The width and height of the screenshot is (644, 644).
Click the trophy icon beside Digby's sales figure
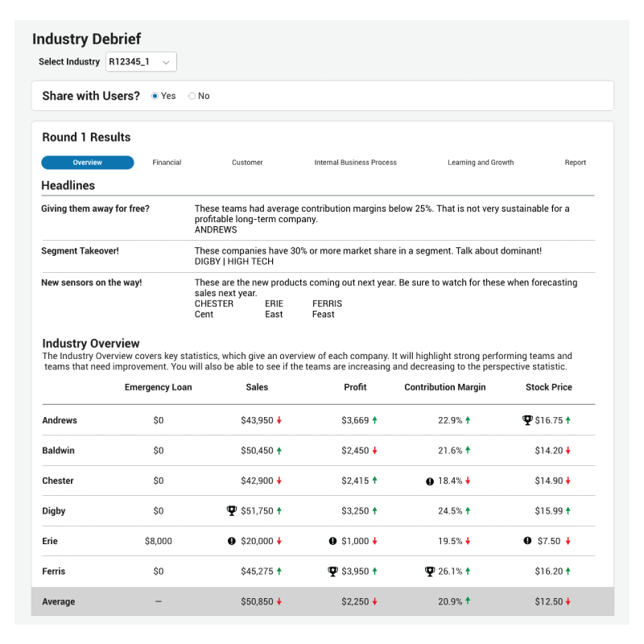[x=231, y=510]
